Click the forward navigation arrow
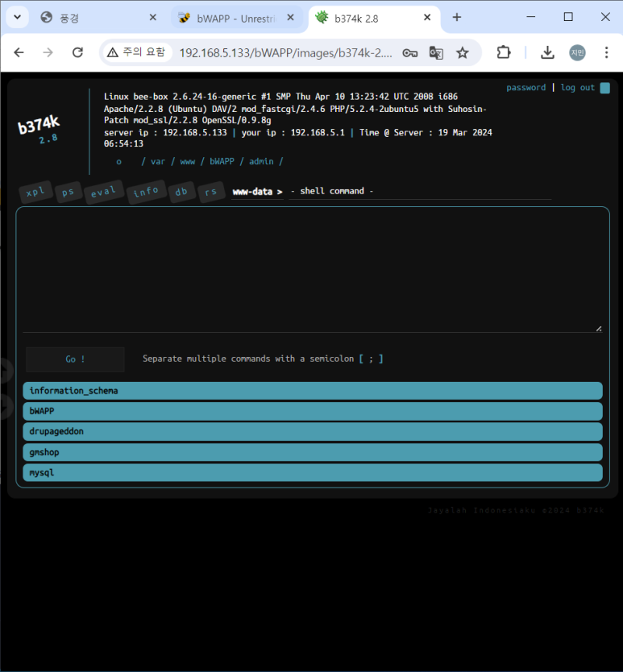This screenshot has height=672, width=623. coord(48,52)
